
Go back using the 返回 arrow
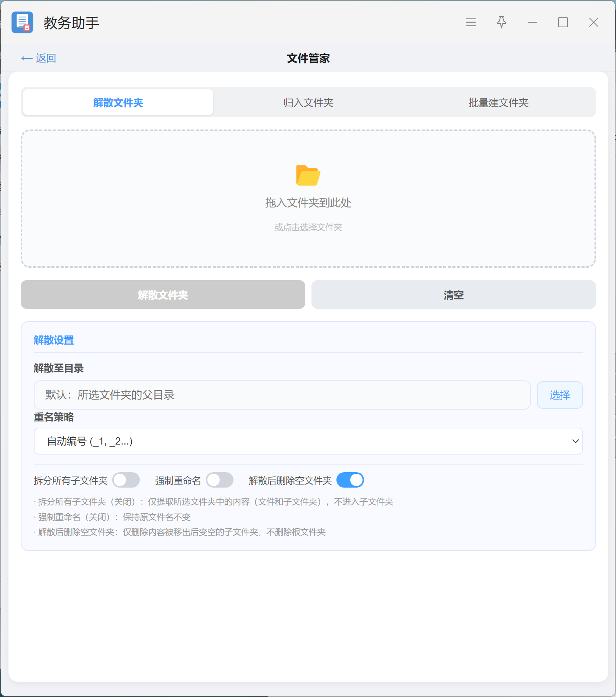click(39, 58)
